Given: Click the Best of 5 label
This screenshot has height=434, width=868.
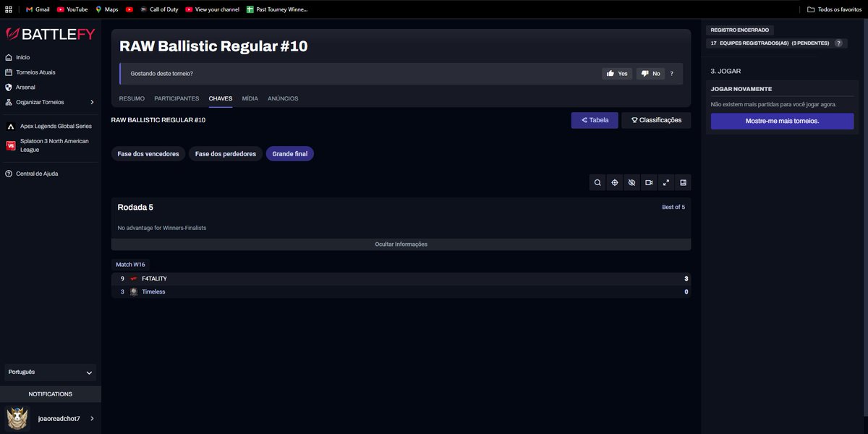Looking at the screenshot, I should (673, 208).
